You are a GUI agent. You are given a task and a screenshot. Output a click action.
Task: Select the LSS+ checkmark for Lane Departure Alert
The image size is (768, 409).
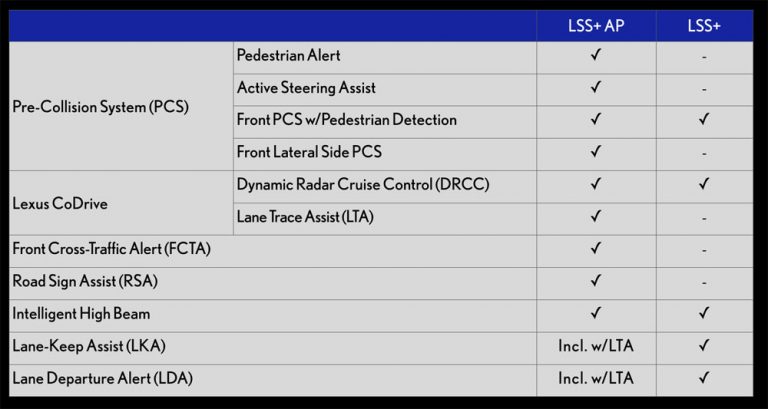(x=704, y=378)
